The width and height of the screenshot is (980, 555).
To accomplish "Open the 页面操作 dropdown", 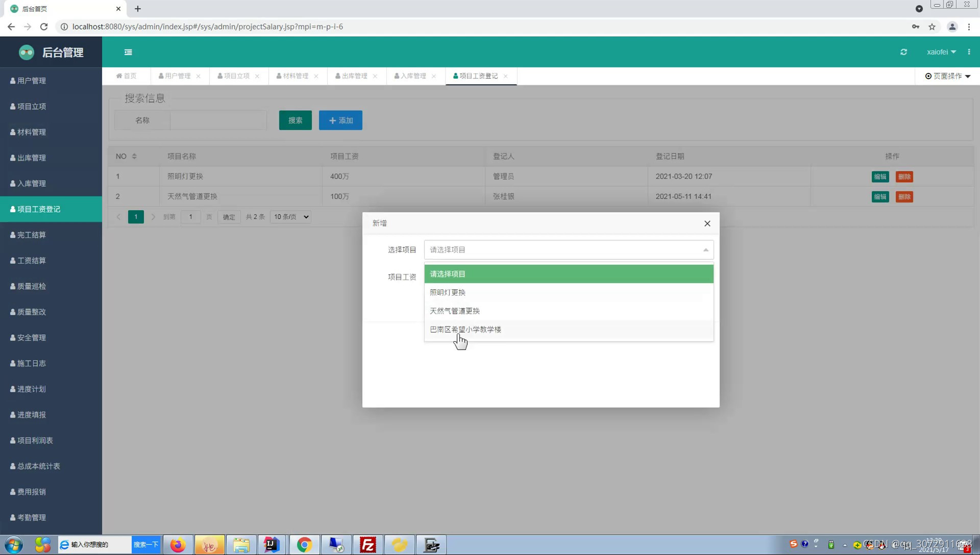I will [x=948, y=76].
